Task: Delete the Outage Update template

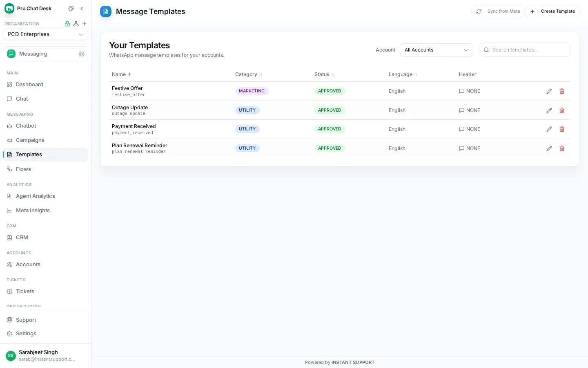Action: 562,110
